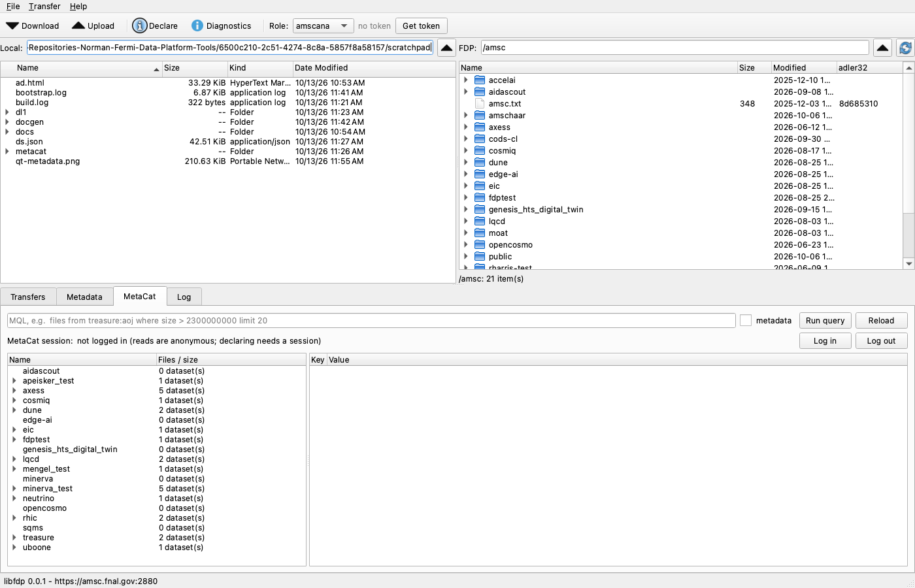915x588 pixels.
Task: Select the public remote folder icon
Action: coord(480,257)
